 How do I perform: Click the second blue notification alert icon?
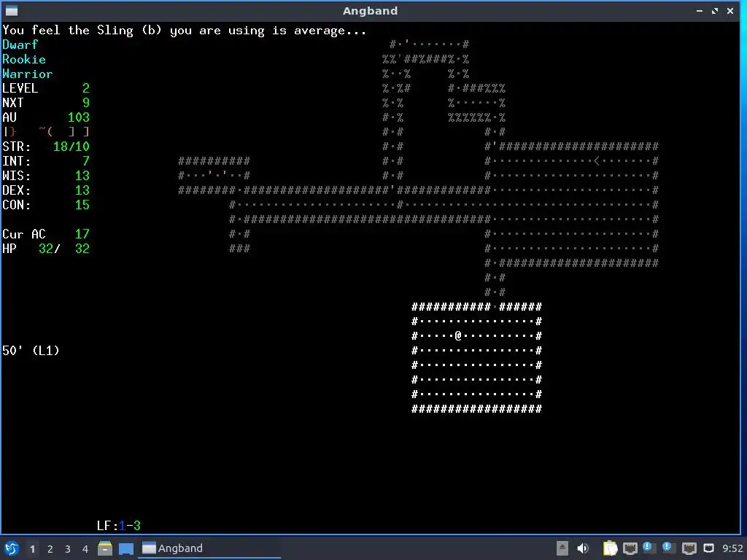click(667, 548)
